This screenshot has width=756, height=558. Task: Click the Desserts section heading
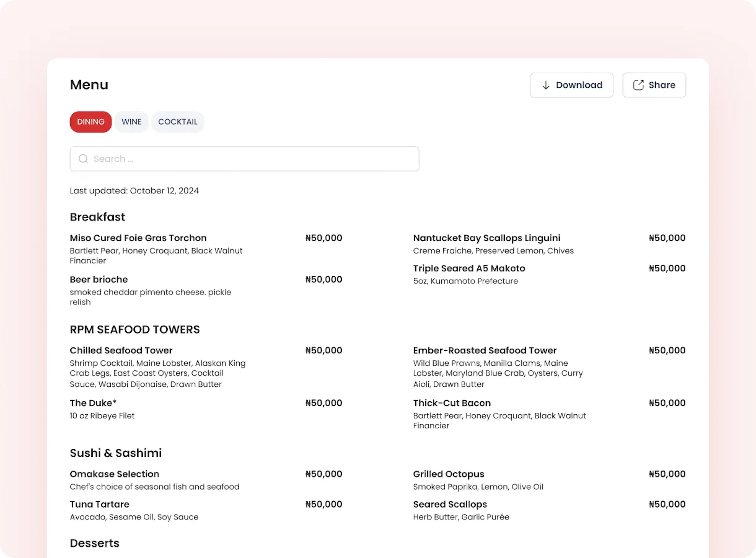(x=94, y=543)
